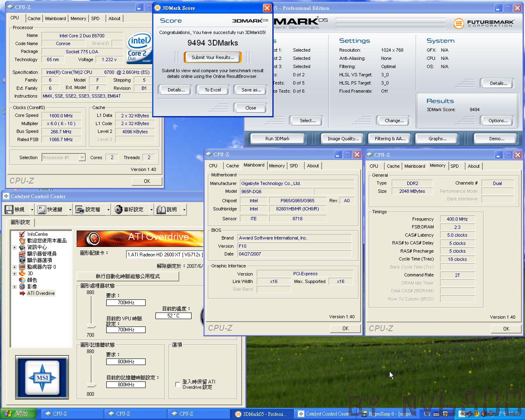The width and height of the screenshot is (525, 420).
Task: Click the Intel Core 2 Duo E6700 Name field
Action: pyautogui.click(x=82, y=36)
